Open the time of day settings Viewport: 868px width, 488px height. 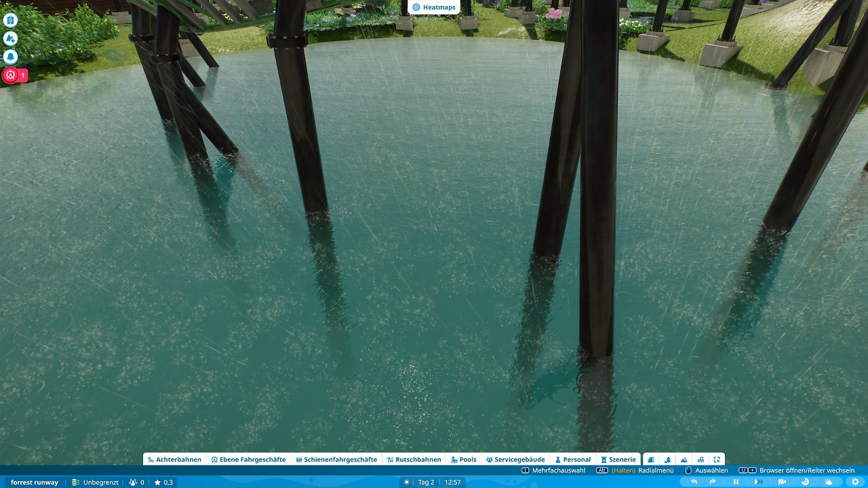(x=805, y=482)
